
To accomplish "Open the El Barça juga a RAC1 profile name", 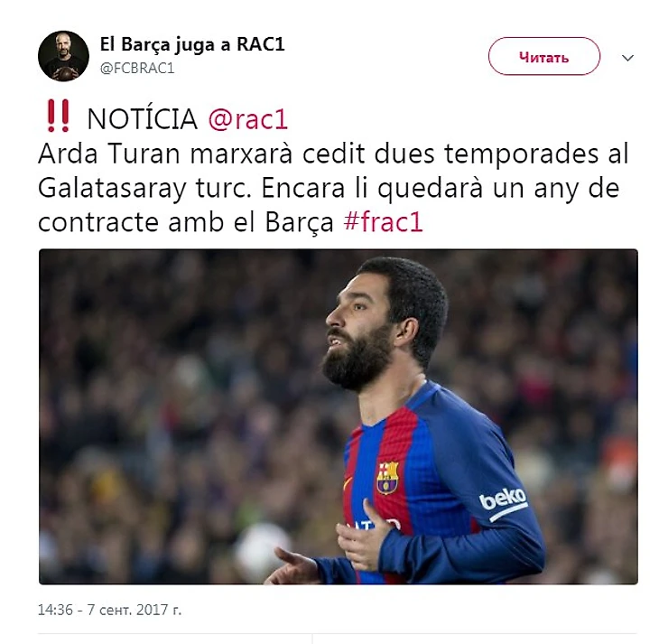I will 192,44.
